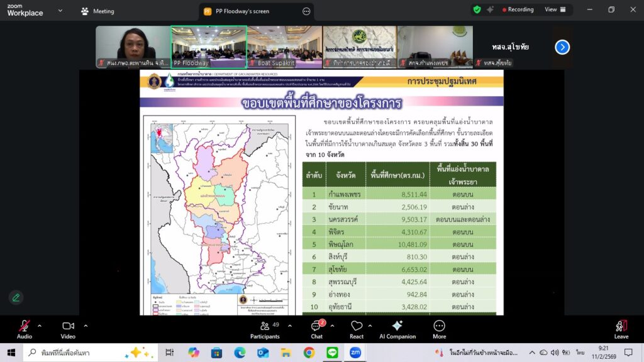Expand audio options chevron
Image resolution: width=644 pixels, height=362 pixels.
(40, 326)
